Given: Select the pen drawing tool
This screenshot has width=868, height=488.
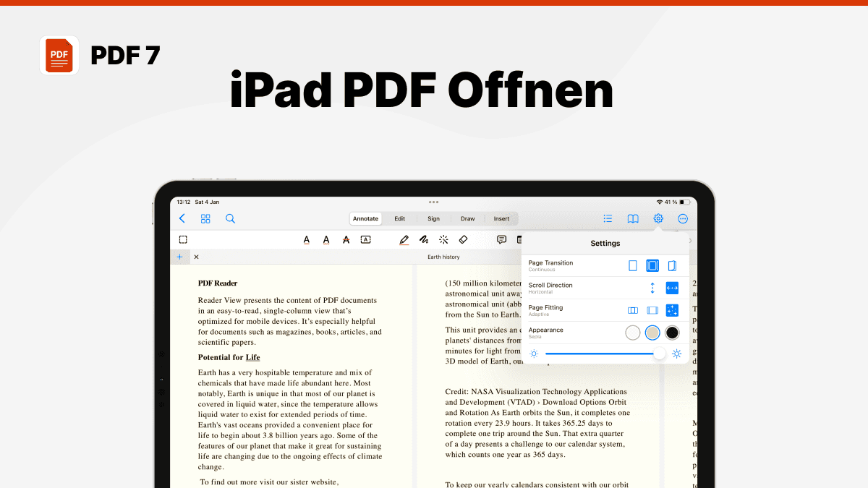Looking at the screenshot, I should 404,239.
